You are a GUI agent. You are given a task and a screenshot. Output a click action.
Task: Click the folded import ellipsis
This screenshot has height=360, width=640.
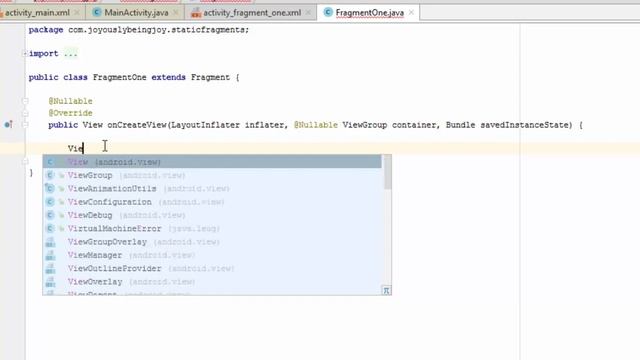pyautogui.click(x=70, y=53)
